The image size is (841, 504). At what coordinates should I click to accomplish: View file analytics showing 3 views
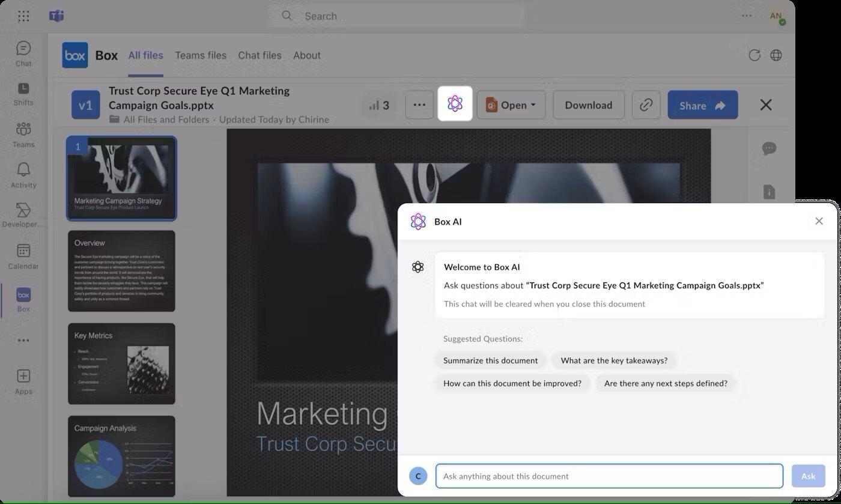pos(378,105)
